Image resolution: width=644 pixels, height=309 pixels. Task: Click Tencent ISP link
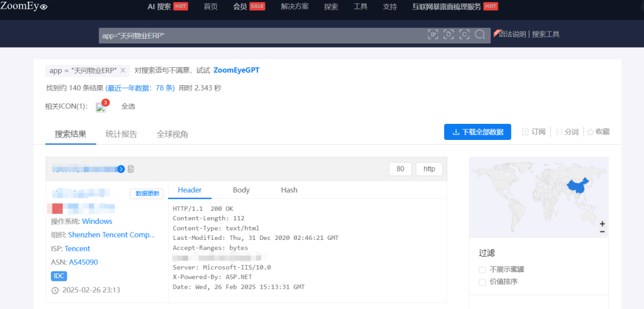pos(77,249)
